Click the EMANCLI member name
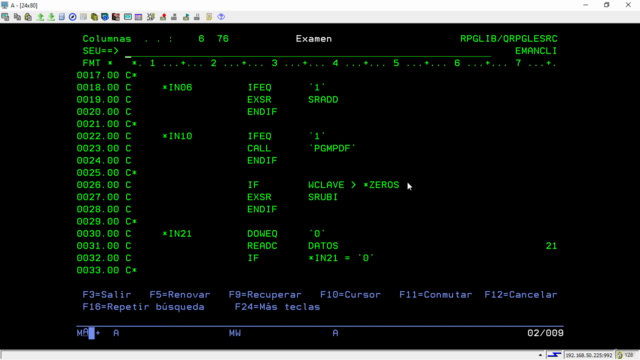Screen dimensions: 640x360 tap(536, 51)
